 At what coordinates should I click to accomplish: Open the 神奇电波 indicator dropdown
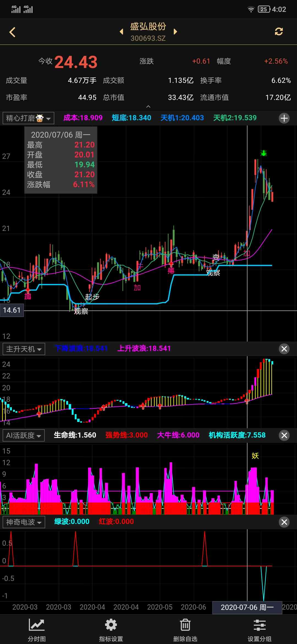24,522
